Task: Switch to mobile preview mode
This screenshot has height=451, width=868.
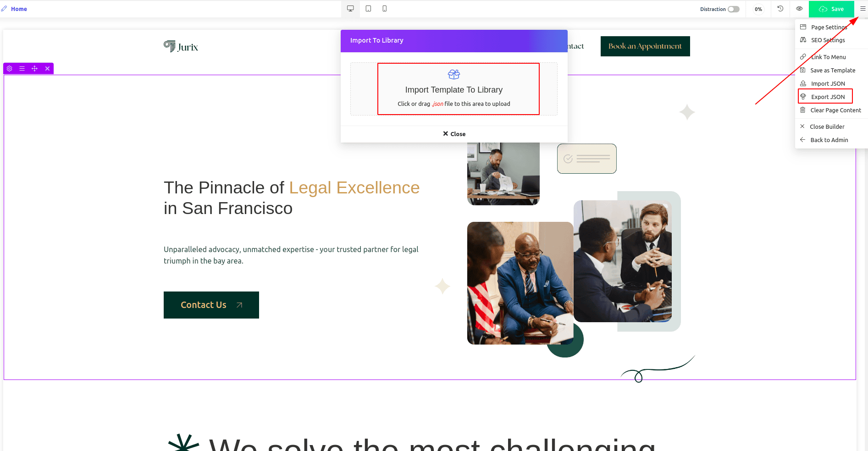Action: click(x=384, y=9)
